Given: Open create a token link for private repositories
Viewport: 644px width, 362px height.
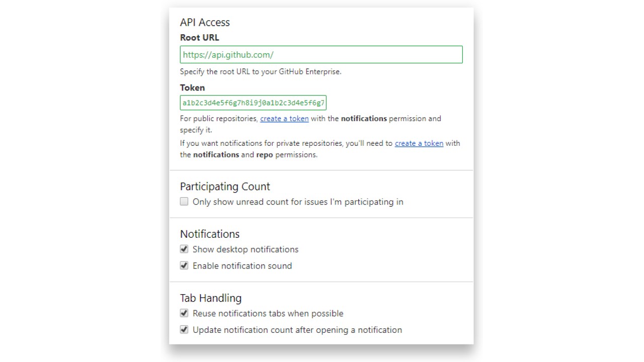Looking at the screenshot, I should tap(419, 143).
